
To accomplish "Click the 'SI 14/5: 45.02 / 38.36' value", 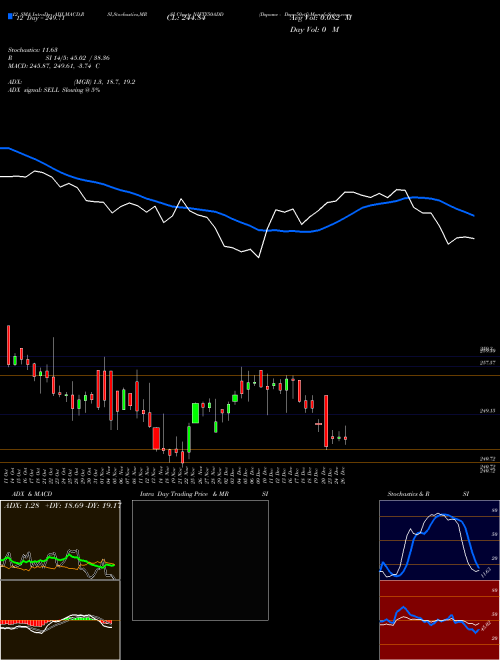I will (78, 58).
